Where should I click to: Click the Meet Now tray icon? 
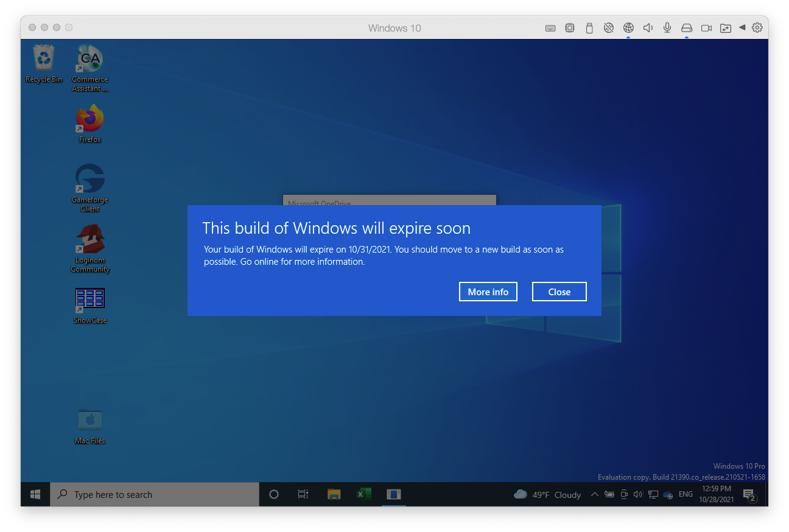coord(624,494)
